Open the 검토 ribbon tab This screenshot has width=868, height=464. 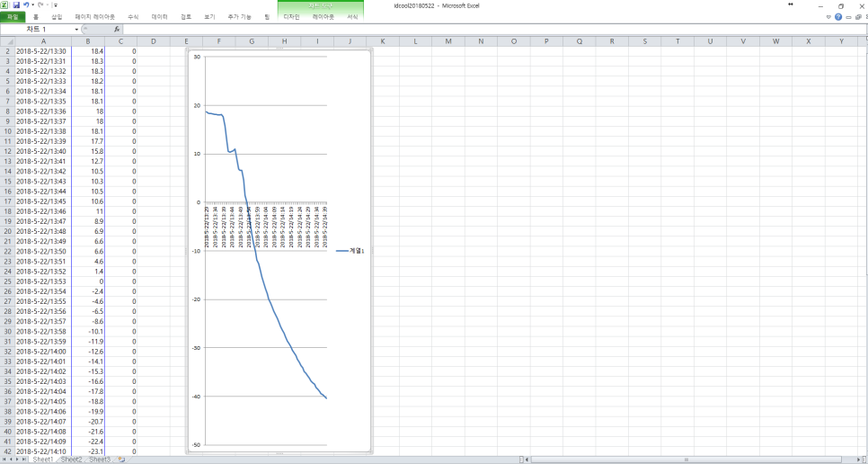tap(186, 17)
